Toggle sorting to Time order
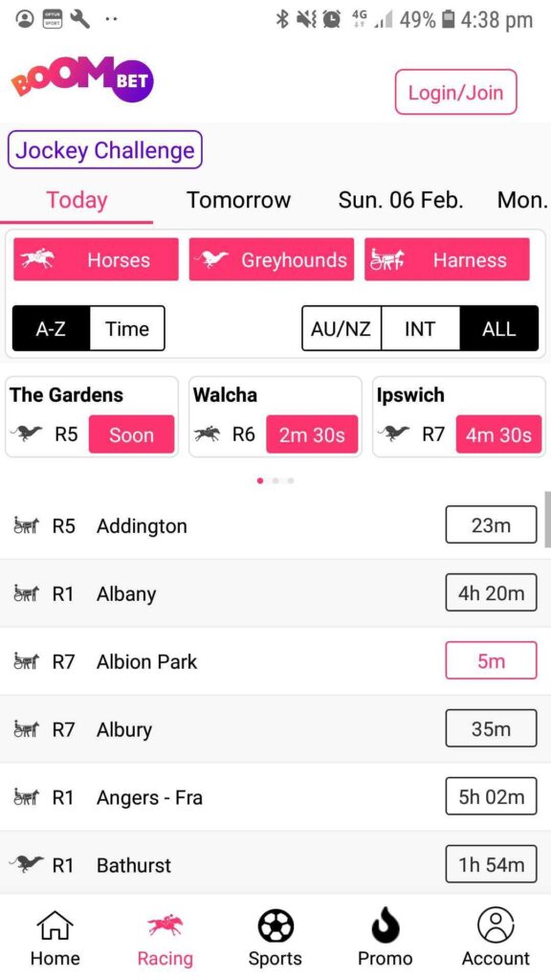 126,328
